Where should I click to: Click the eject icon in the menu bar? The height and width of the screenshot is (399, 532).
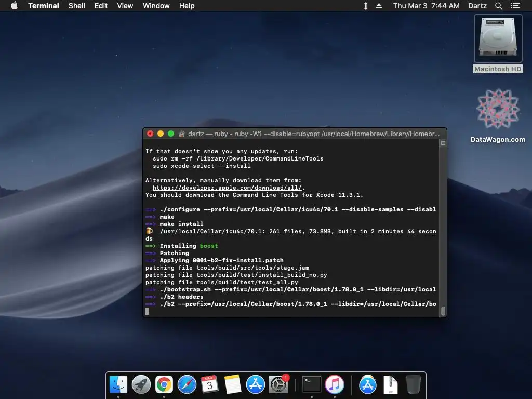(x=379, y=6)
